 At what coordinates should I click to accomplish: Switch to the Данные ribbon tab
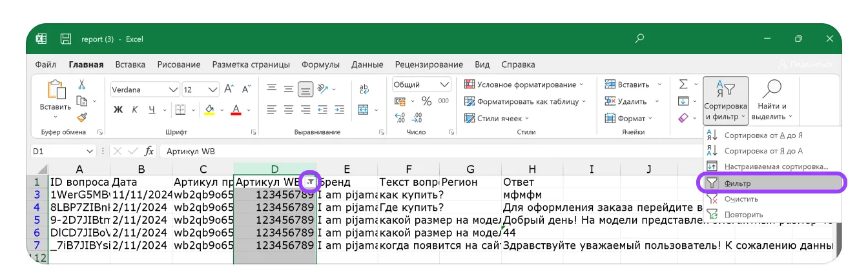[x=367, y=64]
